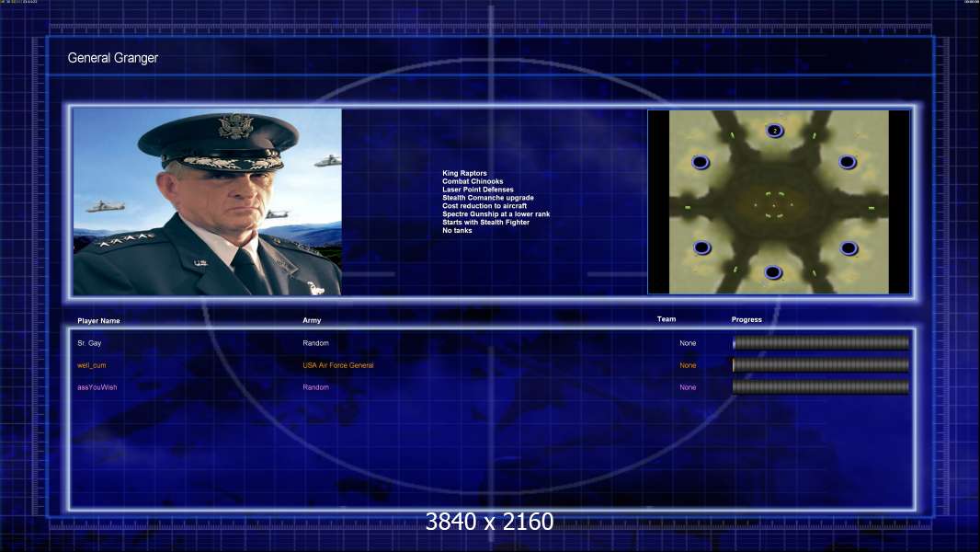Select the bottom-center start position marker on map
980x552 pixels.
[x=773, y=272]
